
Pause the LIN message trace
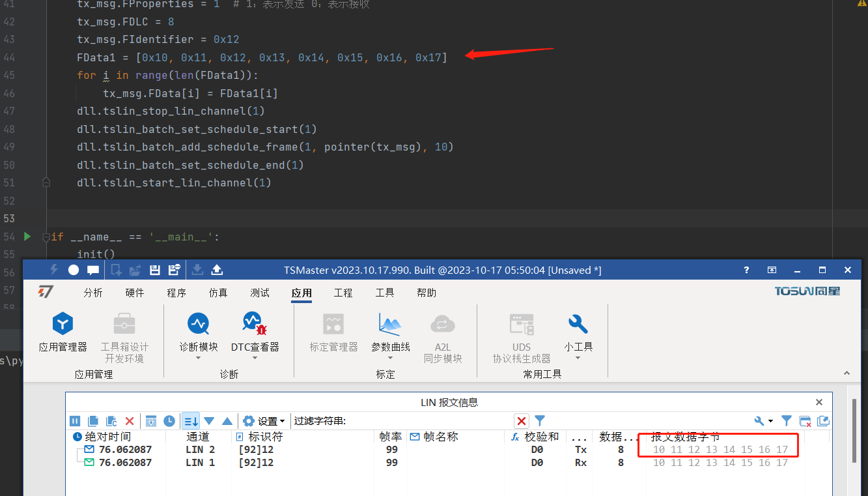pos(76,421)
